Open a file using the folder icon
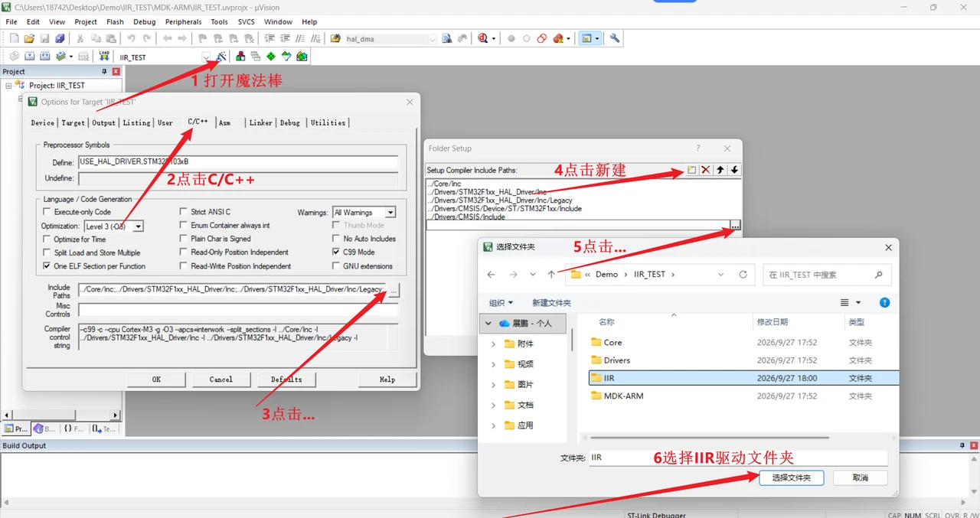980x518 pixels. pyautogui.click(x=29, y=38)
